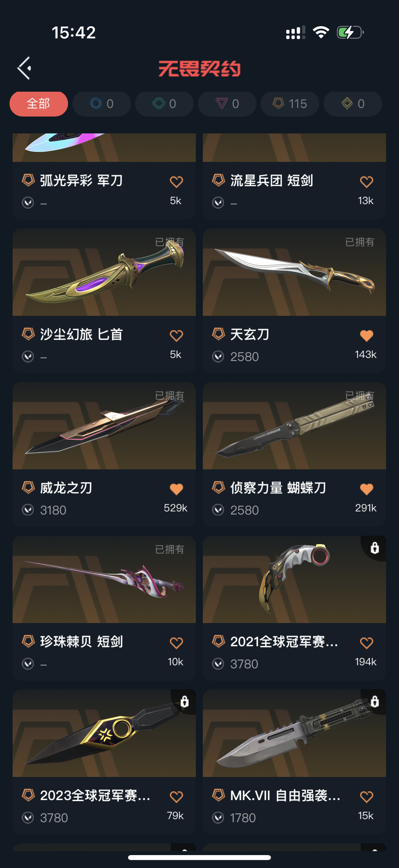This screenshot has width=399, height=868.
Task: Select the 全部 filter tab
Action: pyautogui.click(x=39, y=104)
